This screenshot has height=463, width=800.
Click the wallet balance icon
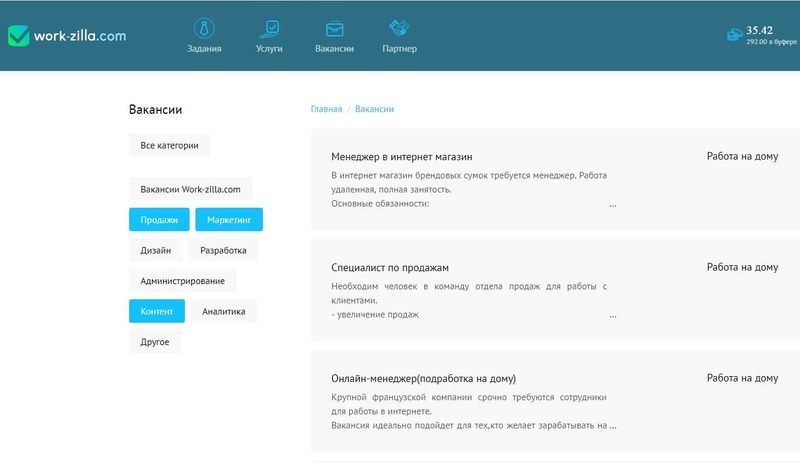(x=734, y=36)
